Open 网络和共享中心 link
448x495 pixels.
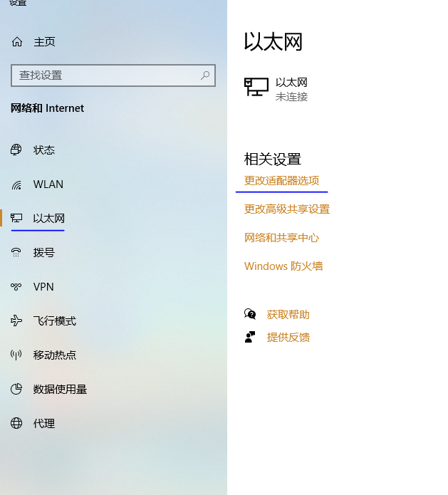coord(281,237)
